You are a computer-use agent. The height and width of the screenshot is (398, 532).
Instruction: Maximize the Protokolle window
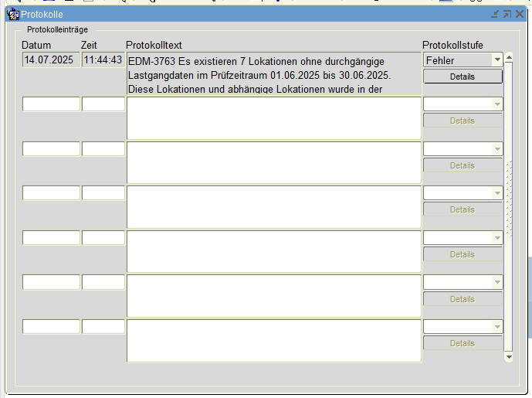507,14
